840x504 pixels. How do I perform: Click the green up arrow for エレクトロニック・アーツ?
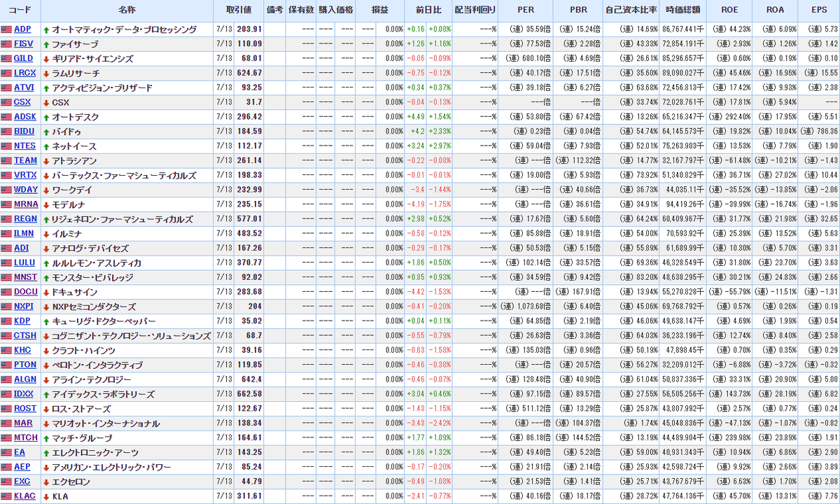tap(46, 452)
